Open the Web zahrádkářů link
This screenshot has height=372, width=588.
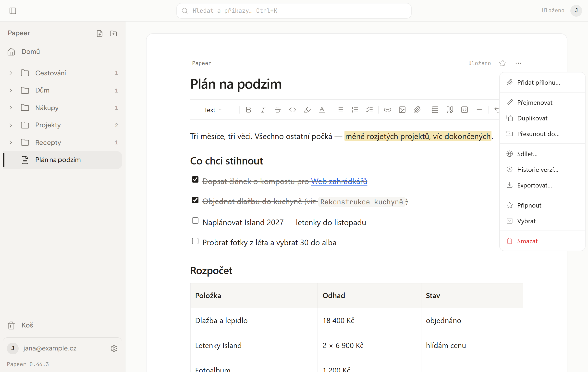tap(339, 181)
